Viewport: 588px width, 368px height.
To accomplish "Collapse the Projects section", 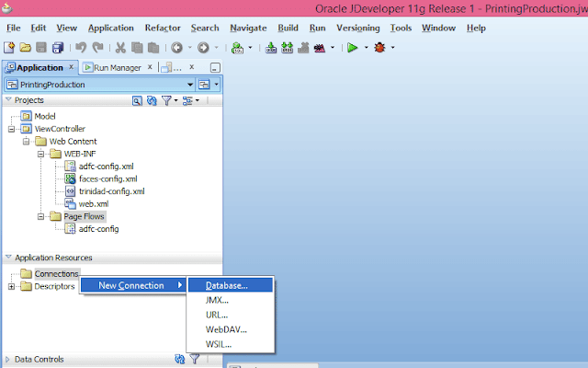I will tap(8, 100).
